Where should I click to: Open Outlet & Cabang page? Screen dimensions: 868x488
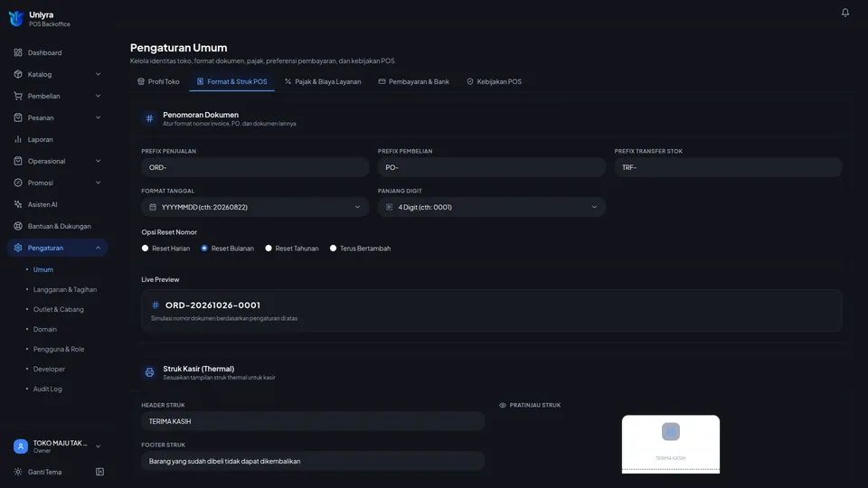tap(58, 309)
